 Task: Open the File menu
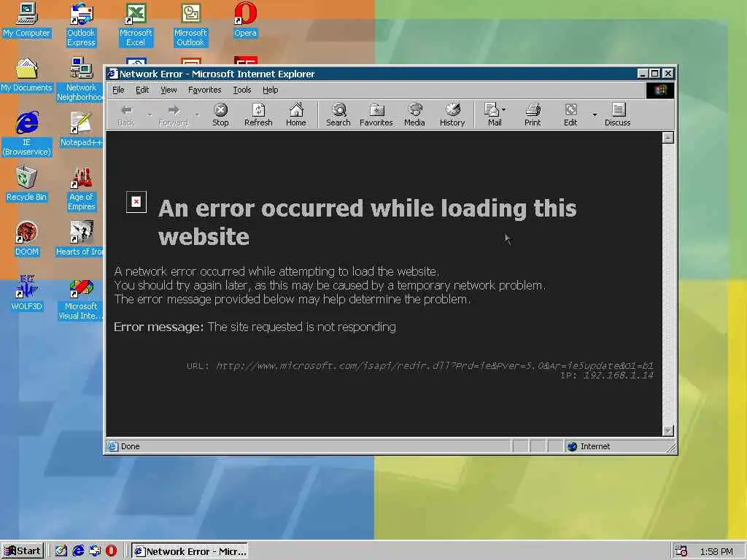[118, 90]
